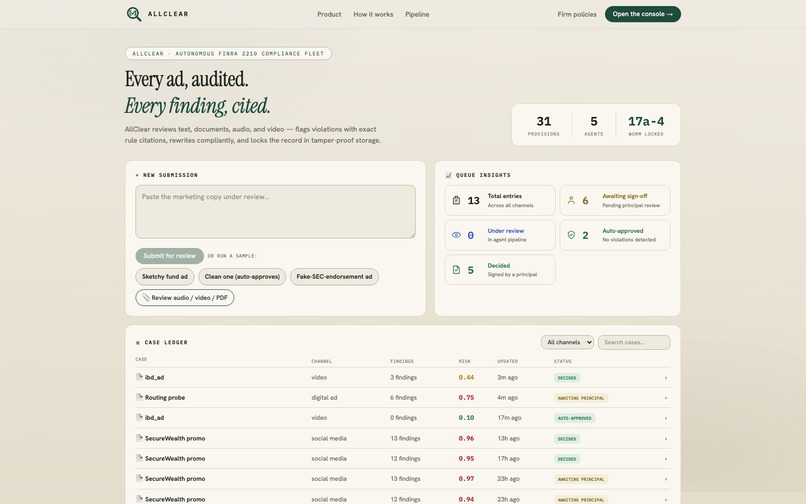
Task: Click the eye icon on Under review card
Action: pyautogui.click(x=456, y=235)
